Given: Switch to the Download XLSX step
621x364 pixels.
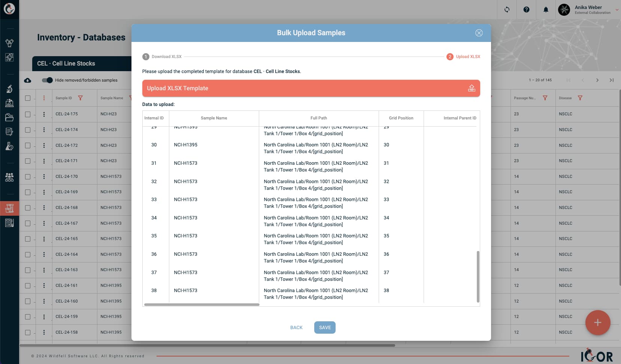Looking at the screenshot, I should tap(162, 57).
